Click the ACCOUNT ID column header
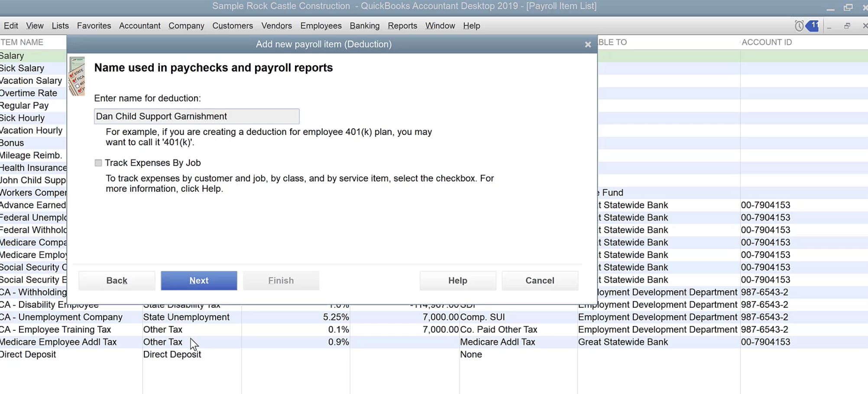The image size is (868, 394). (x=766, y=42)
